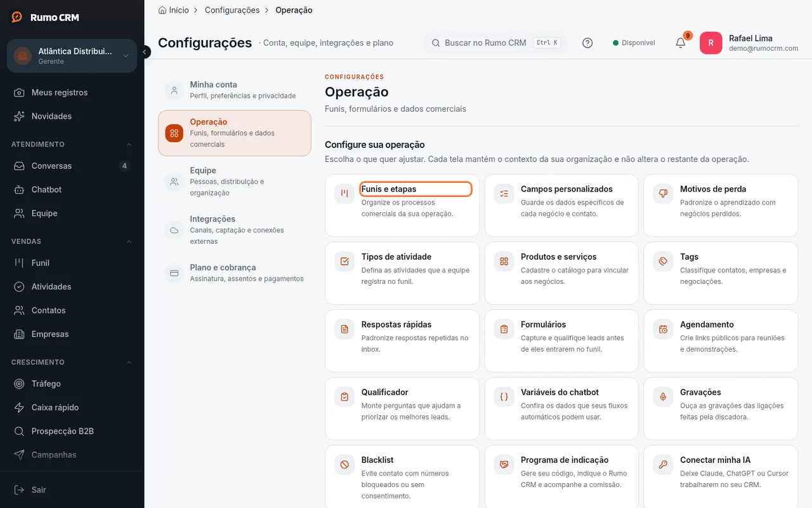Open the Formulários card
Viewport: 812px width, 508px height.
561,341
